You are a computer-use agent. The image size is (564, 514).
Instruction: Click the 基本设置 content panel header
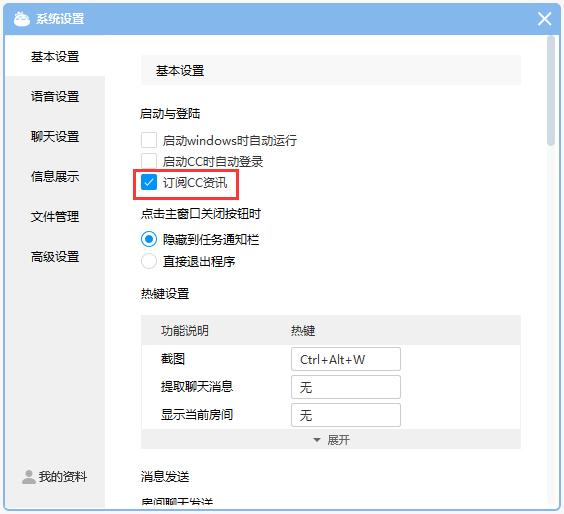[x=331, y=70]
